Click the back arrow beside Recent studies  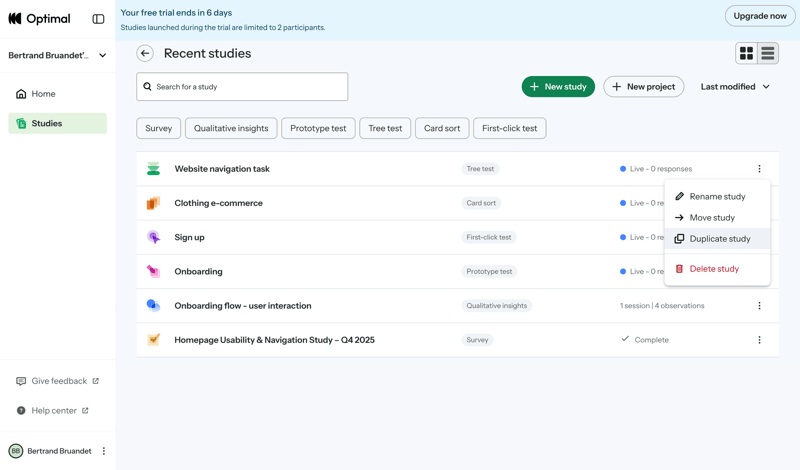click(x=145, y=54)
